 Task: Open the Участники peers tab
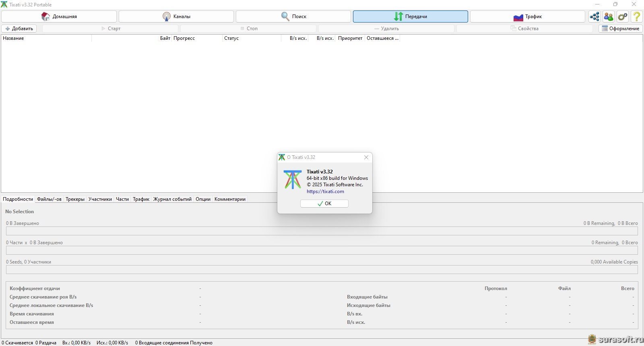click(100, 199)
